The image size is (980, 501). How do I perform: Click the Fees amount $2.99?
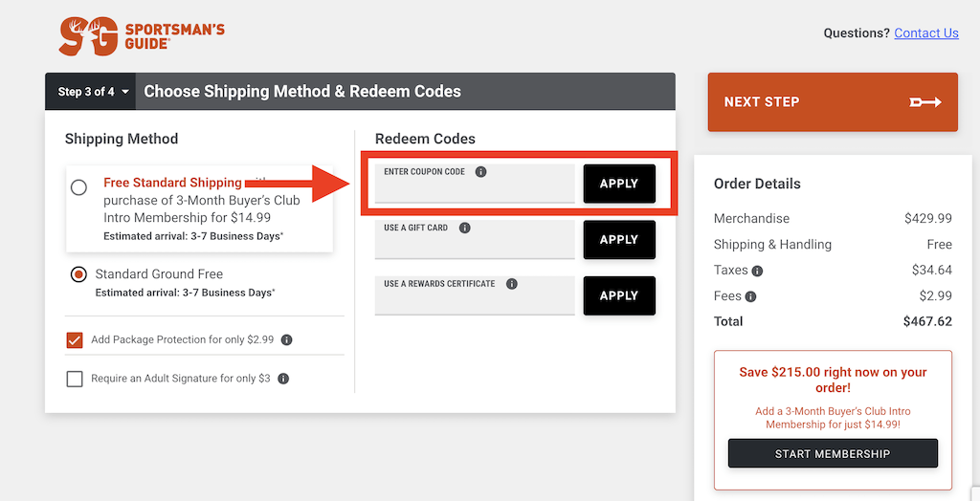click(936, 296)
